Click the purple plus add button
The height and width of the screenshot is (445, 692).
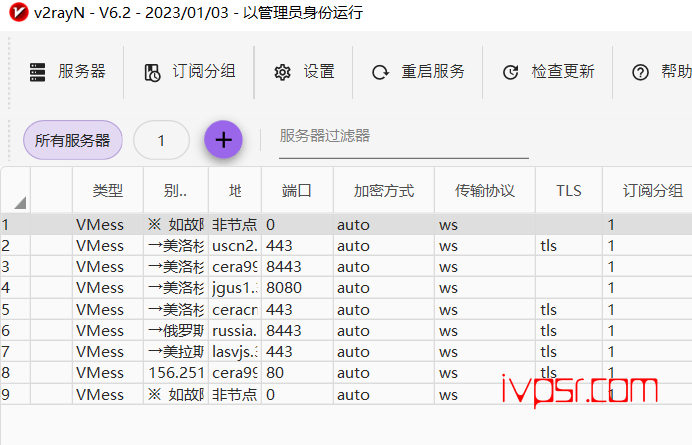point(223,140)
